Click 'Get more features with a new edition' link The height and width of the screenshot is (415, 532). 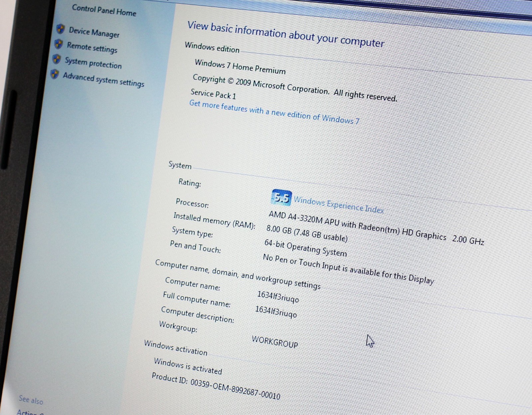click(274, 112)
